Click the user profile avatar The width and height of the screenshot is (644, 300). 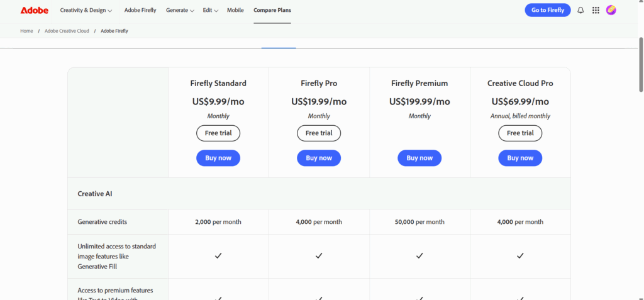pyautogui.click(x=611, y=10)
